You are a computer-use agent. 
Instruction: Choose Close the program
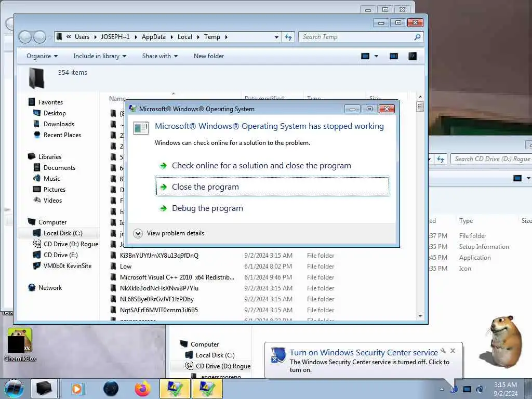tap(273, 187)
